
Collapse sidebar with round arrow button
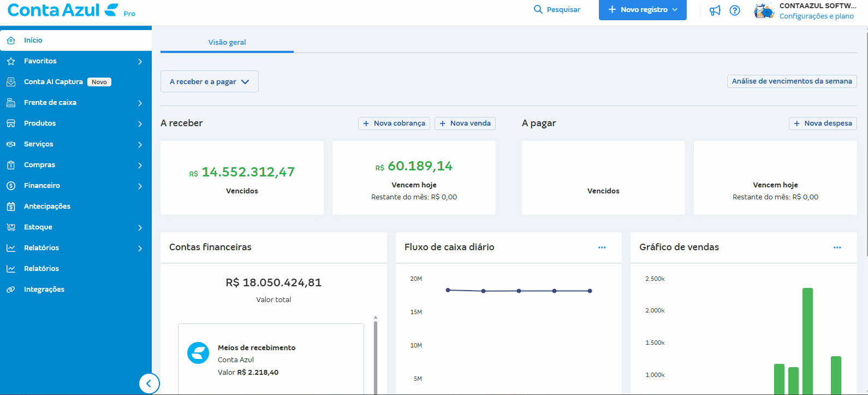[x=149, y=384]
